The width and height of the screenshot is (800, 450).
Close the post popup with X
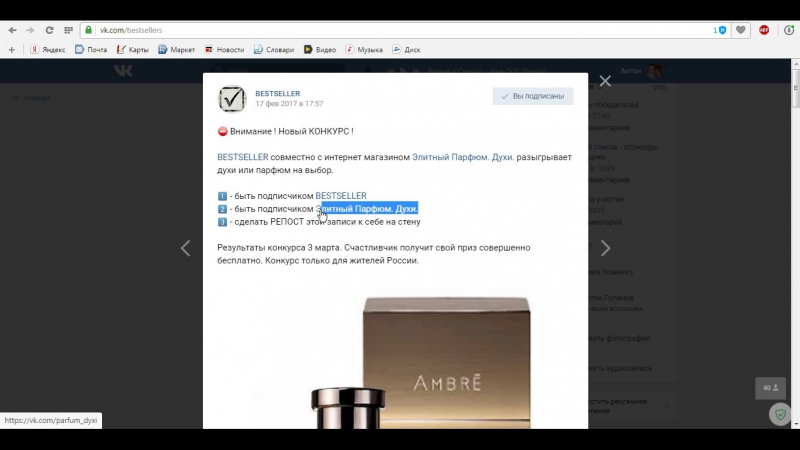pyautogui.click(x=605, y=81)
